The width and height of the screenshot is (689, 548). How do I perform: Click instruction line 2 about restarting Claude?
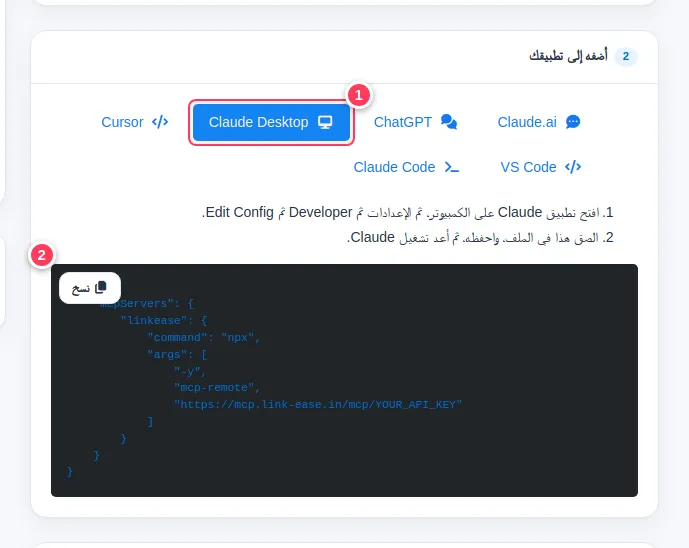click(x=480, y=238)
